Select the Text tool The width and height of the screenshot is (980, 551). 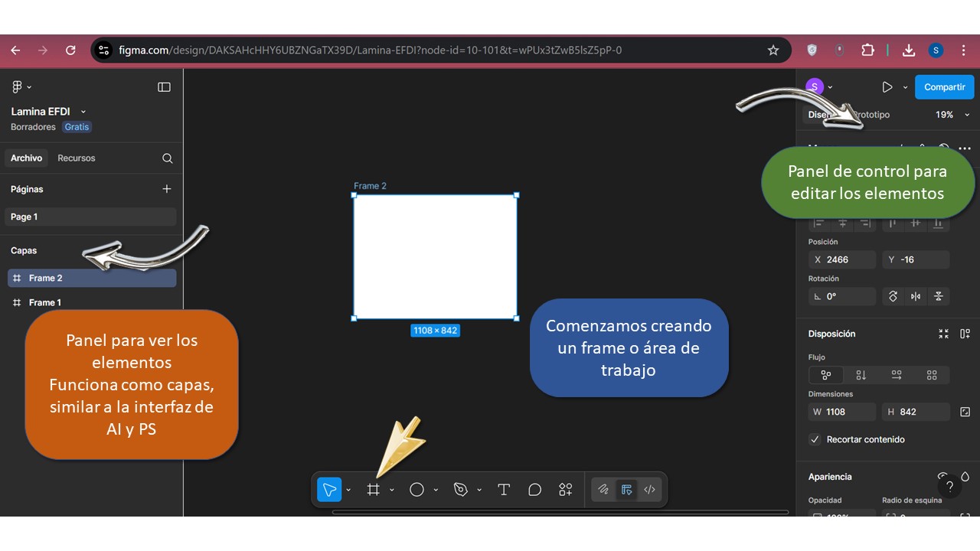(x=504, y=490)
